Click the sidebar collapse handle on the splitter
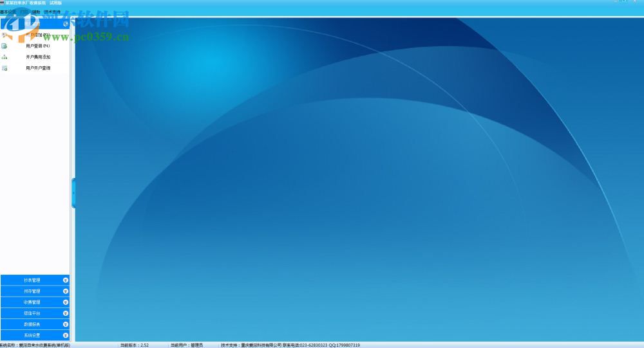 pos(73,193)
